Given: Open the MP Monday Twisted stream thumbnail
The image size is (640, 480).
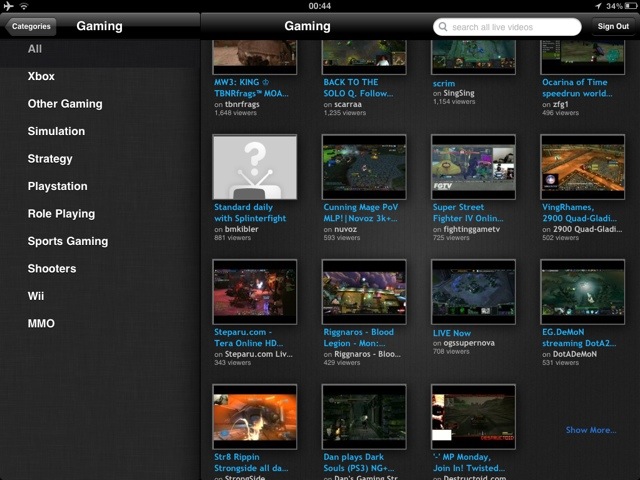Looking at the screenshot, I should (473, 417).
